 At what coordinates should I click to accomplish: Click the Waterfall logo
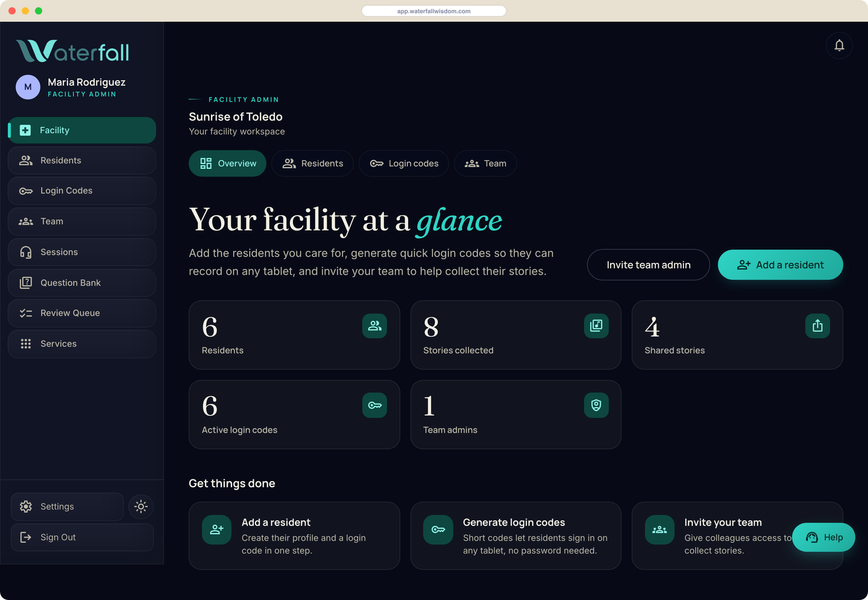click(72, 51)
